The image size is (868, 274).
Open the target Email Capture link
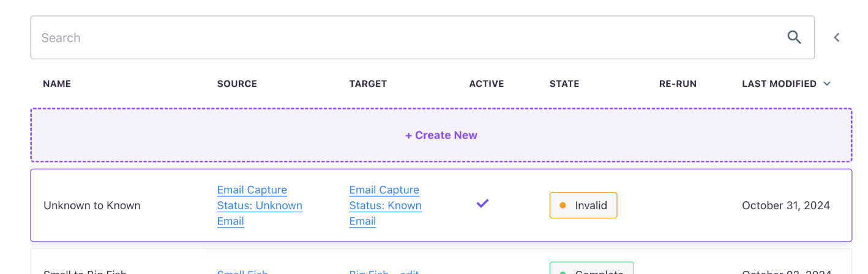point(384,190)
